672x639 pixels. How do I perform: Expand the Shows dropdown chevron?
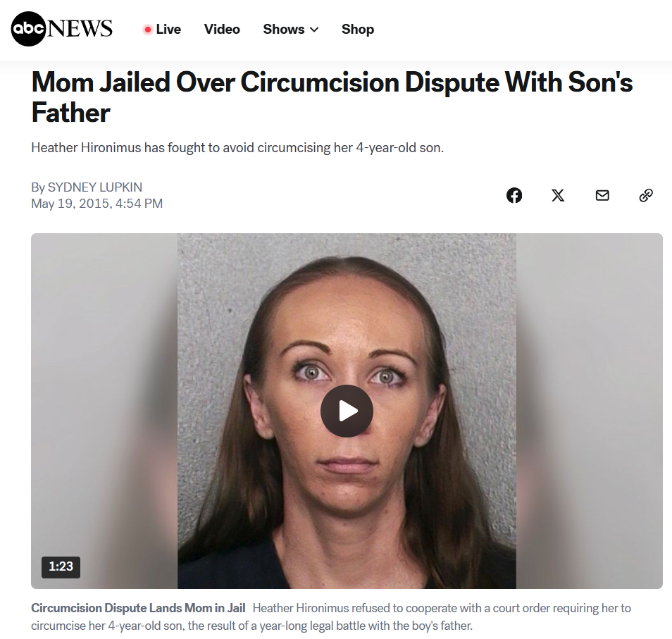point(314,30)
